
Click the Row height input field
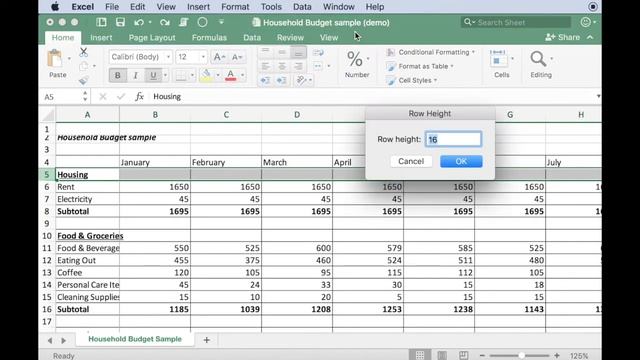[453, 139]
